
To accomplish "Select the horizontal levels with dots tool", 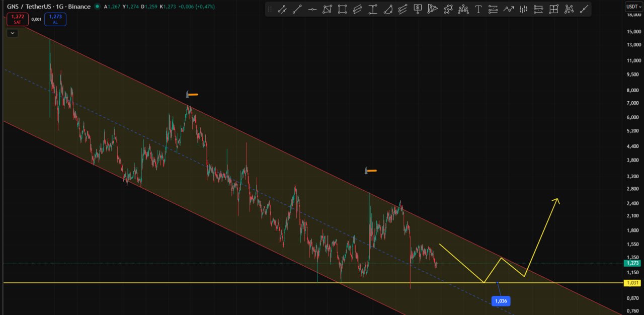I will pyautogui.click(x=538, y=9).
